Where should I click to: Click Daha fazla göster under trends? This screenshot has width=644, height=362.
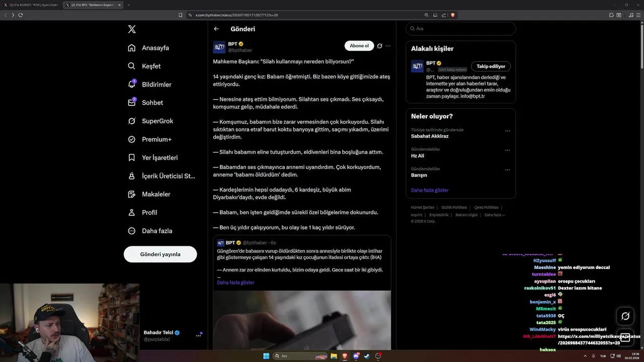click(430, 190)
